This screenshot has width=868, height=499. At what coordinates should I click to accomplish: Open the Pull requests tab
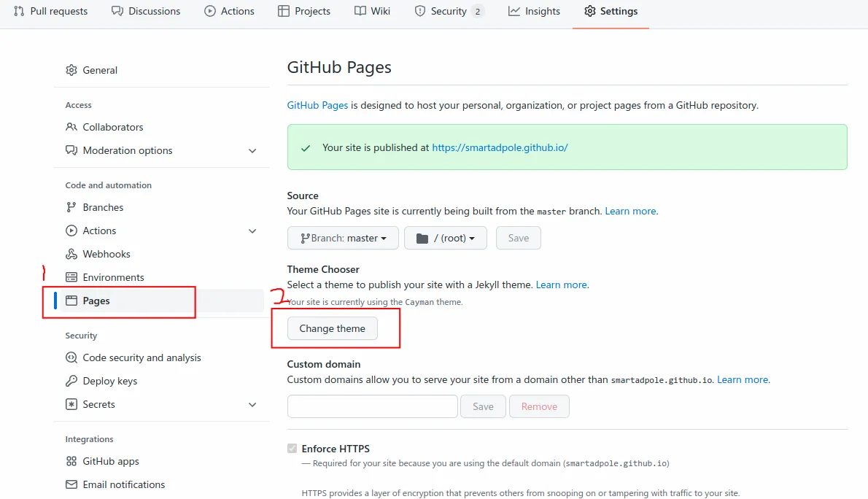(50, 11)
